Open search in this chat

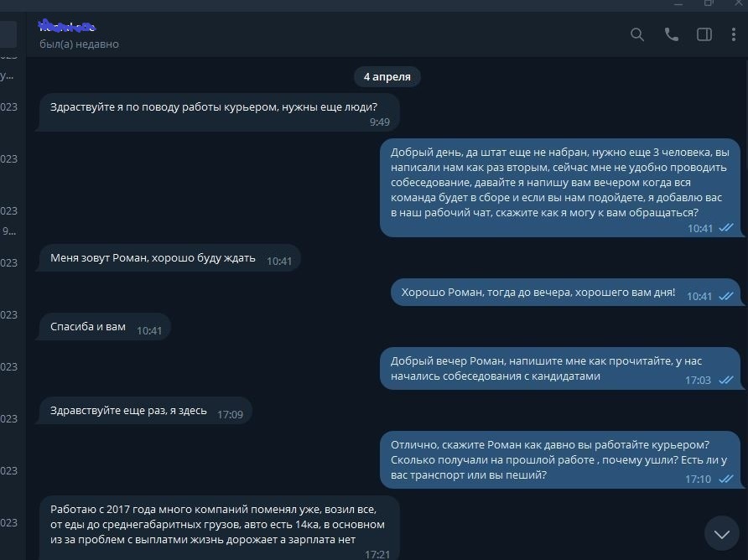tap(637, 34)
